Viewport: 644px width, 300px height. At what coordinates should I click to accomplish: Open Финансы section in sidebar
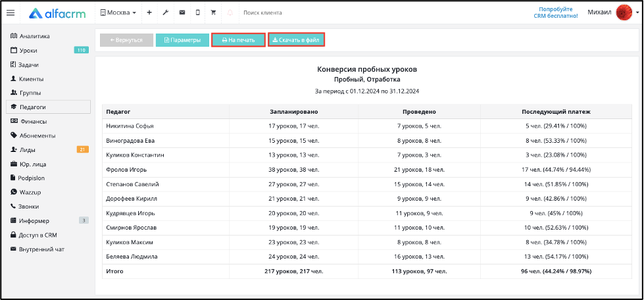29,122
